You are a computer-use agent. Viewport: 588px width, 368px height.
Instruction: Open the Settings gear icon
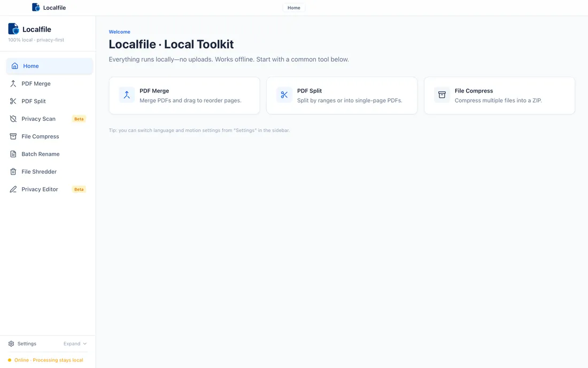click(11, 343)
